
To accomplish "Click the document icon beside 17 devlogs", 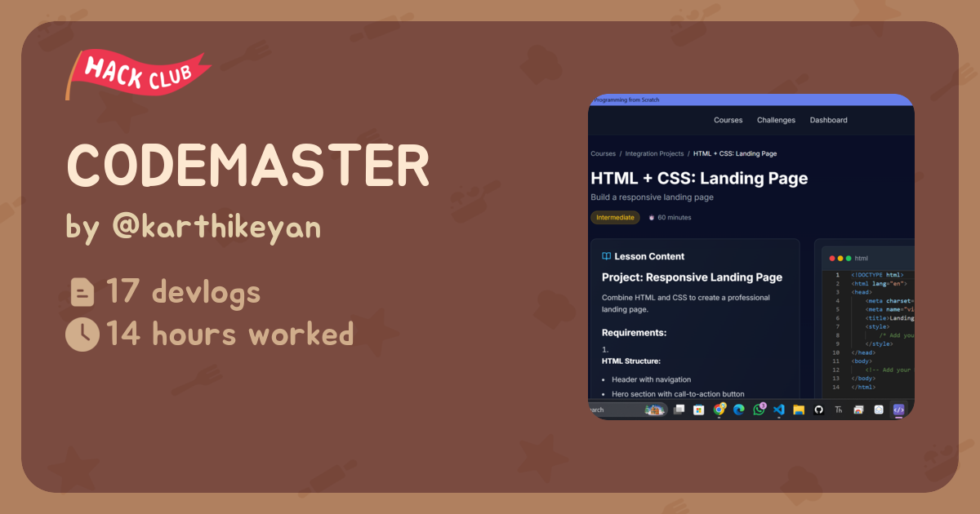I will (x=82, y=292).
